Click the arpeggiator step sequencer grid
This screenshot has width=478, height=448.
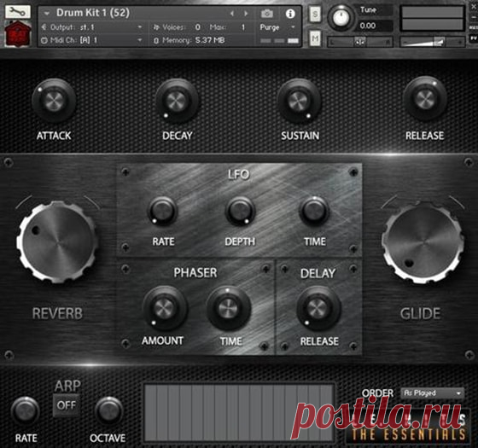point(239,412)
